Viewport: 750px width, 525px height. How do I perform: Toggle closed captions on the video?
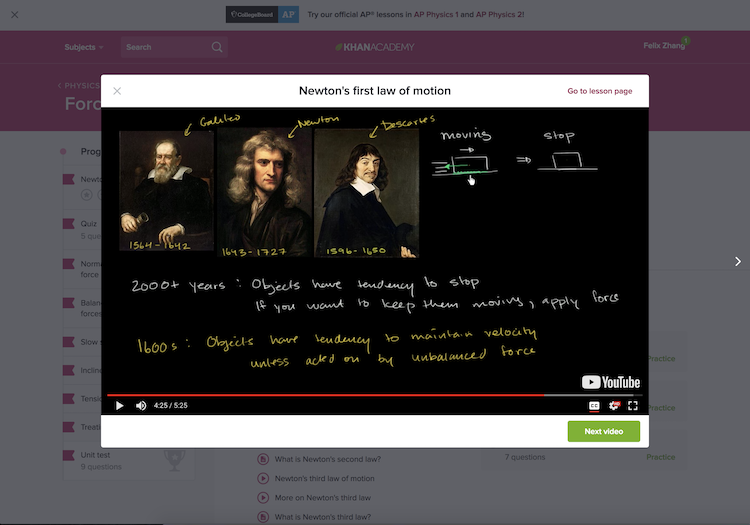[594, 406]
